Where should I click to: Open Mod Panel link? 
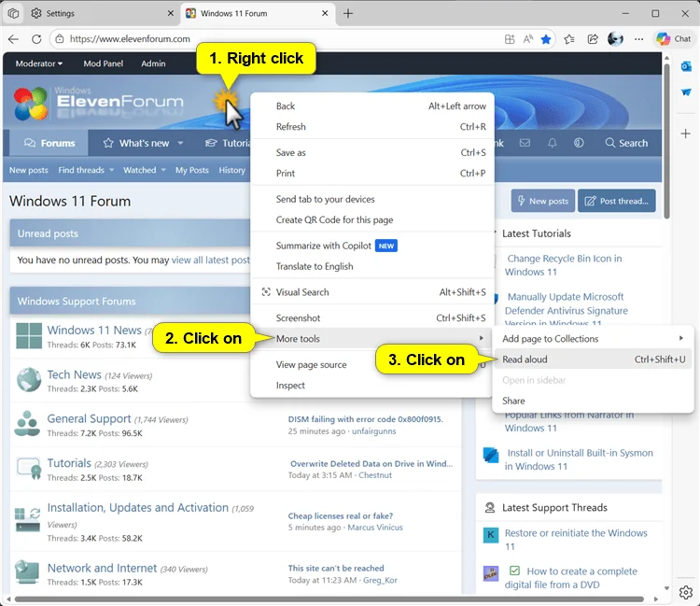point(103,63)
